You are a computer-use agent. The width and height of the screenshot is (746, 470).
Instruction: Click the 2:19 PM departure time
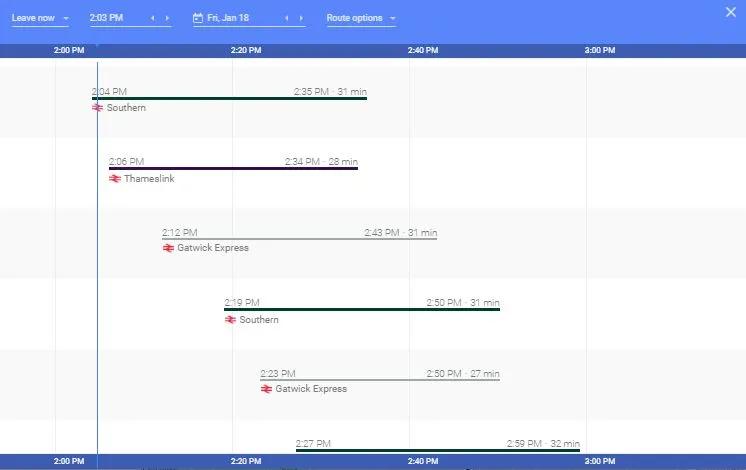(242, 303)
